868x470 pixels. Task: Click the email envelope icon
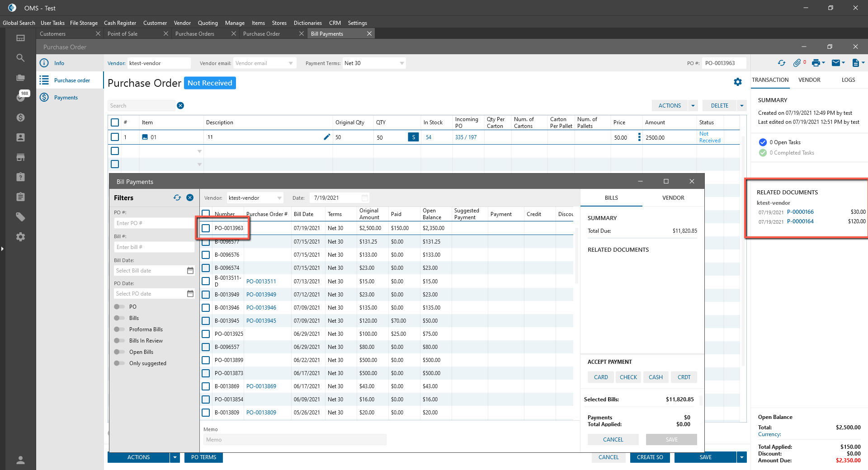[x=836, y=63]
